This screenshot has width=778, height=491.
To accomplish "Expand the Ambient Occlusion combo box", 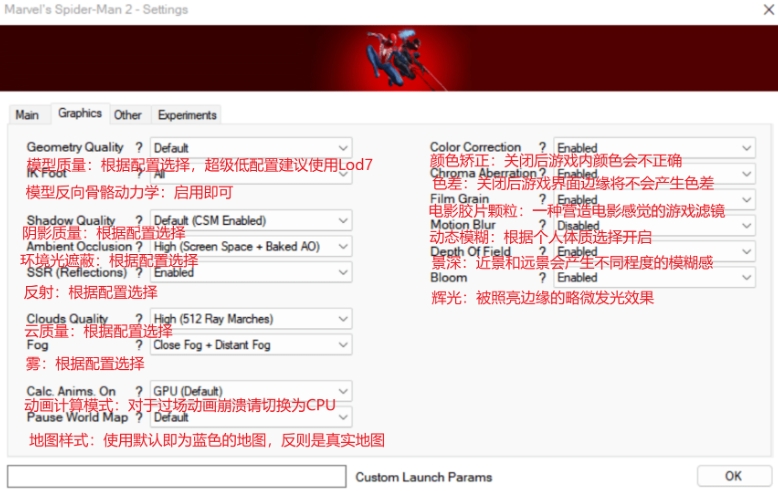I will [251, 246].
